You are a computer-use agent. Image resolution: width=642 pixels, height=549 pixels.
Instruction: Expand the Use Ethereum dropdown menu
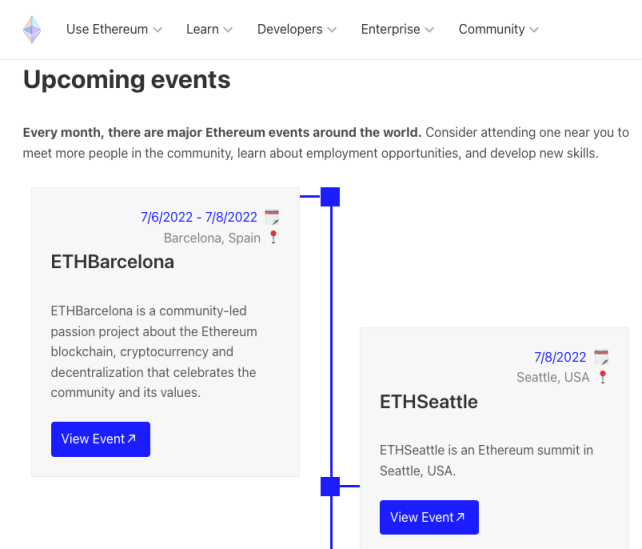[x=114, y=30]
